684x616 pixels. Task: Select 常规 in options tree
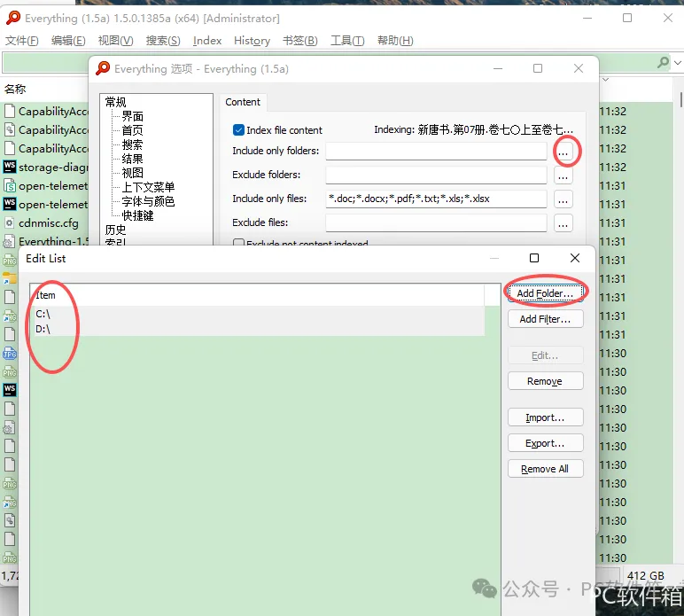115,102
